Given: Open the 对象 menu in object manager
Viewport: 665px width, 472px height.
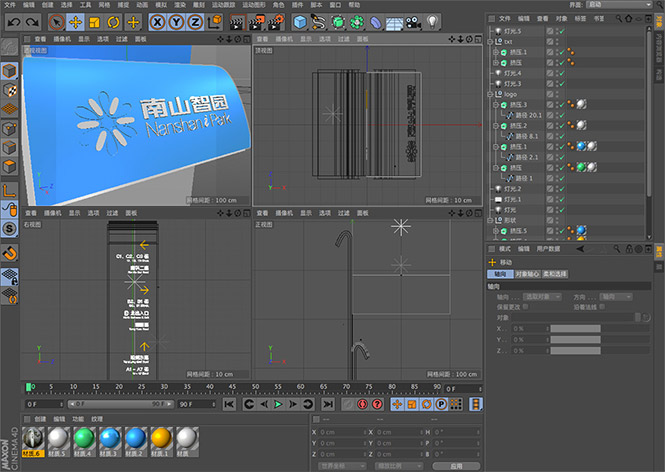Looking at the screenshot, I should pos(561,19).
